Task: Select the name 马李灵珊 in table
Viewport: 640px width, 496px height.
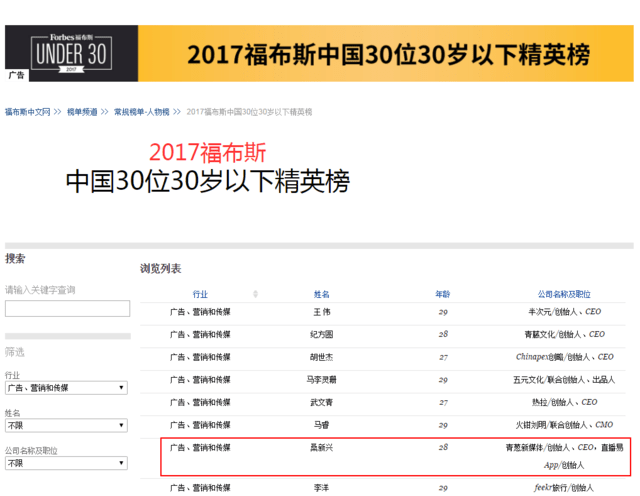Action: (322, 380)
